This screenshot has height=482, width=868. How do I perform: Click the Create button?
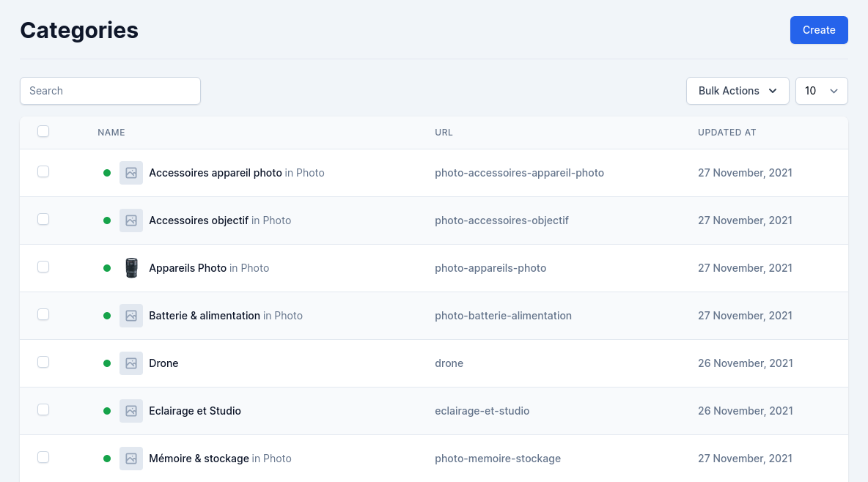pos(819,30)
